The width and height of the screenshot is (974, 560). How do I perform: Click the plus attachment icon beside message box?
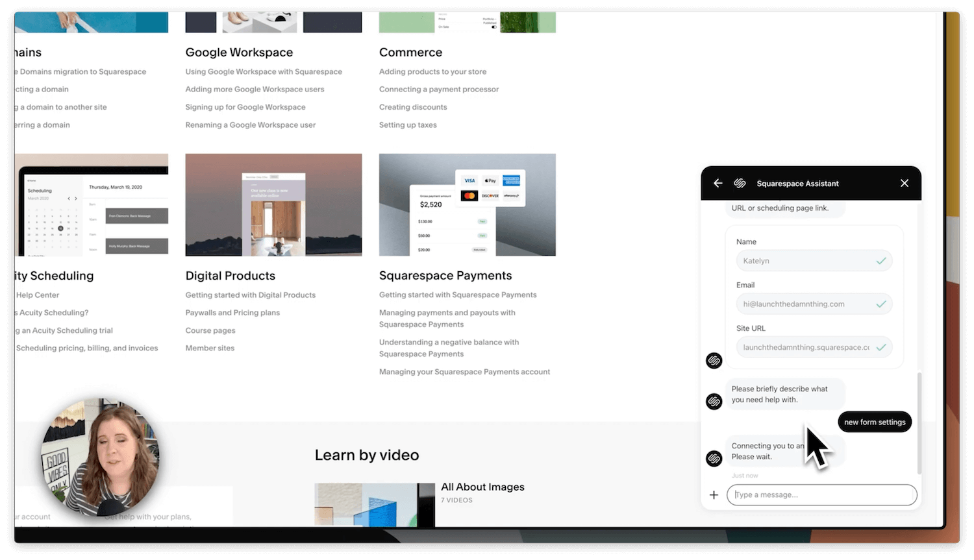(x=714, y=495)
